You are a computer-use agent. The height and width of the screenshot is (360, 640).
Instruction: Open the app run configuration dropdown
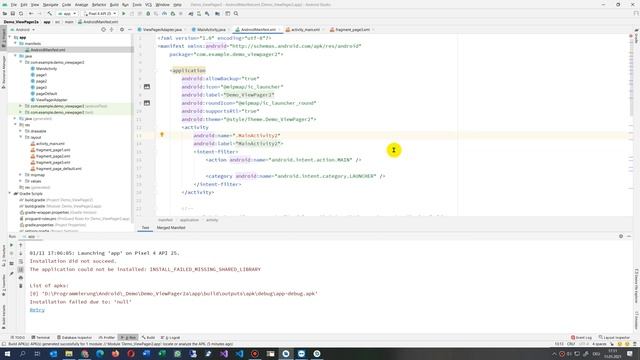[x=67, y=13]
